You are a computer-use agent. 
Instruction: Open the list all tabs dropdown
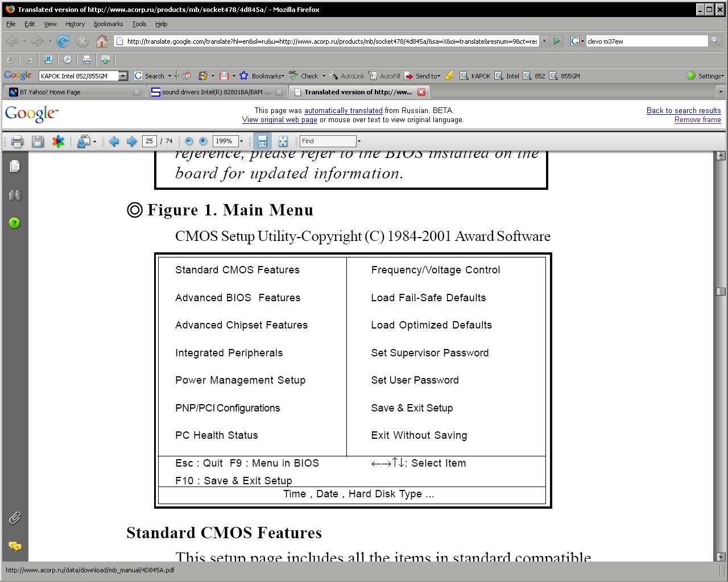pyautogui.click(x=720, y=92)
